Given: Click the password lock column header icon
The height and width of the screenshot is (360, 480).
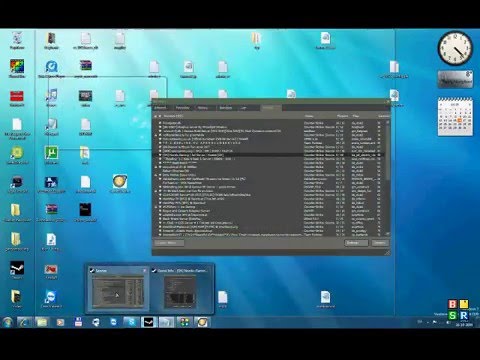Looking at the screenshot, I should (x=155, y=116).
